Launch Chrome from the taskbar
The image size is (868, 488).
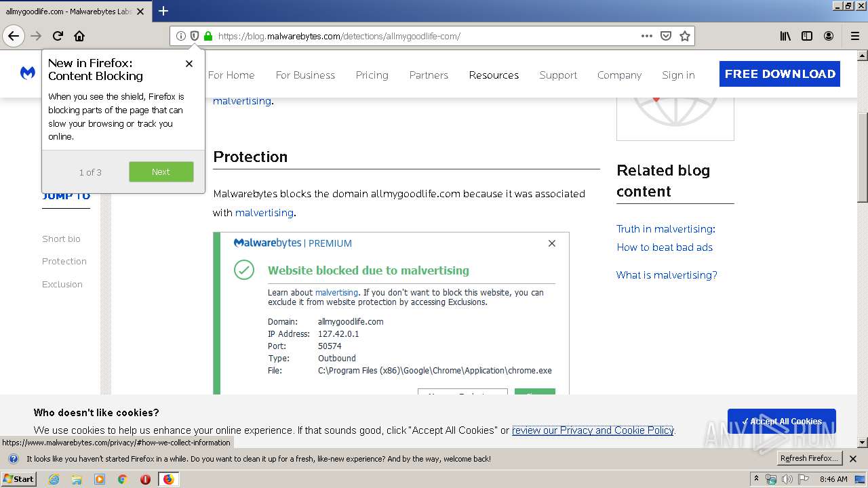tap(123, 479)
